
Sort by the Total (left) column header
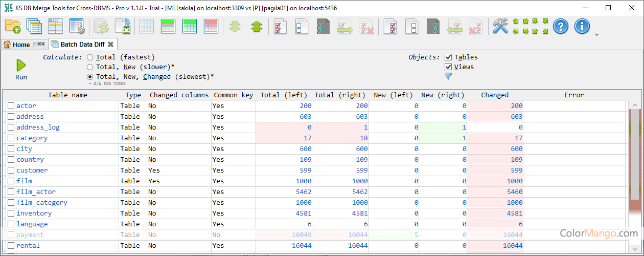[x=284, y=95]
